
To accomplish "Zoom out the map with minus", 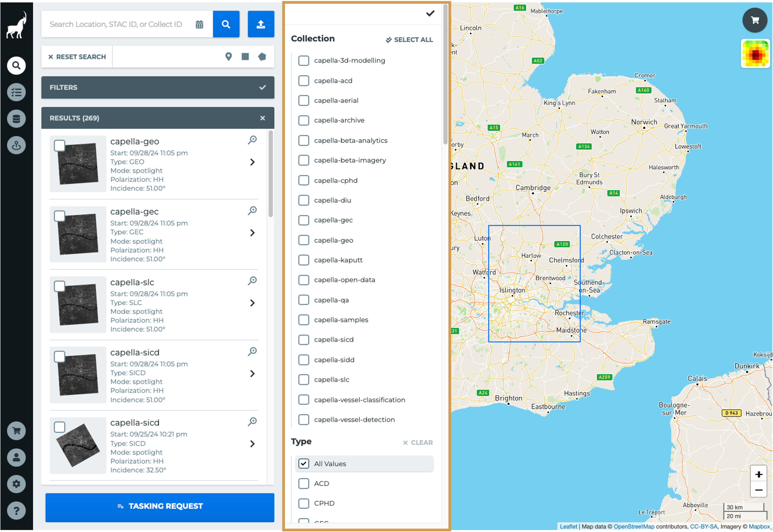I will click(x=759, y=490).
